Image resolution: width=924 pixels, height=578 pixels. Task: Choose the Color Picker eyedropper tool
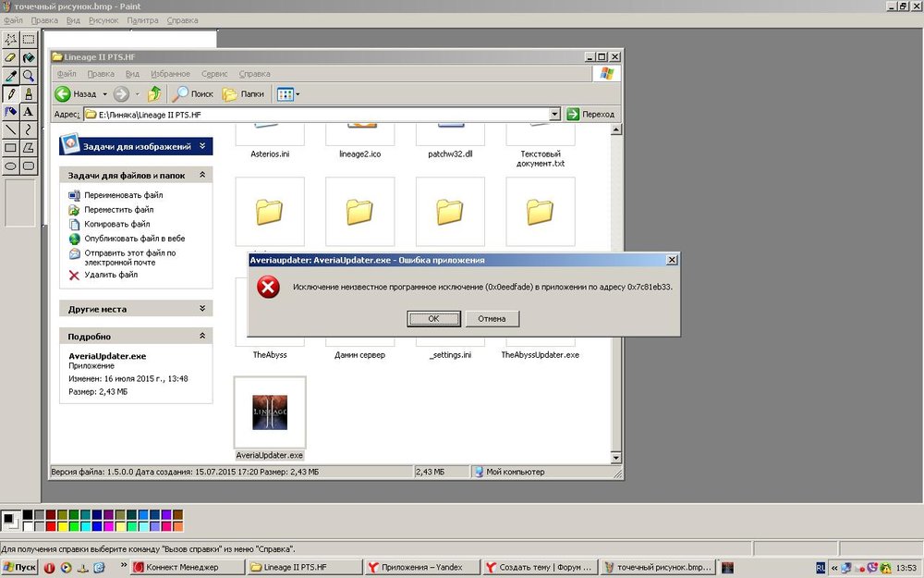pyautogui.click(x=11, y=76)
